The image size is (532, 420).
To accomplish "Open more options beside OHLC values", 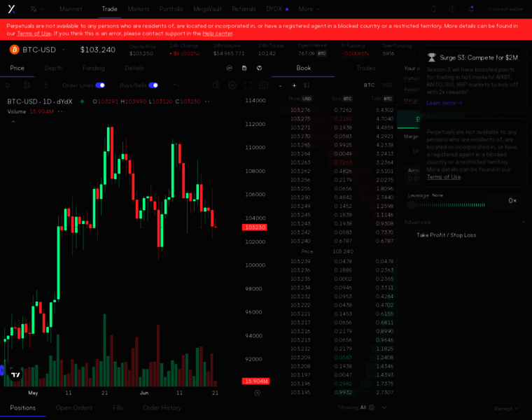I will coord(209,101).
